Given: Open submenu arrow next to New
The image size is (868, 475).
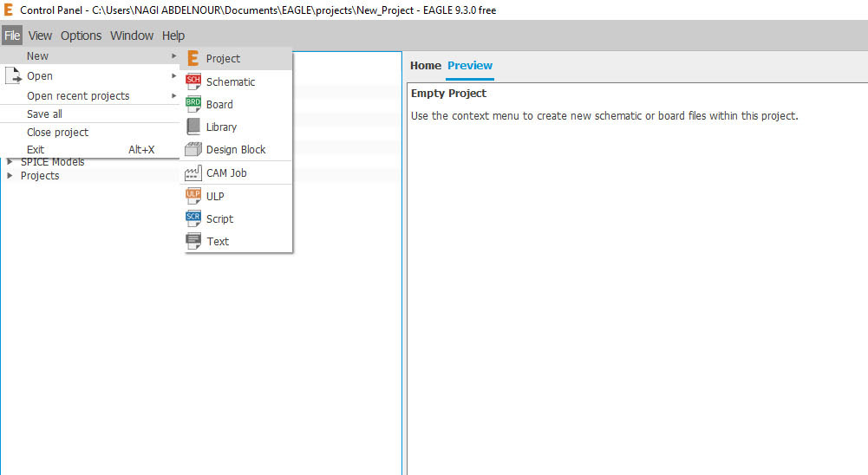Looking at the screenshot, I should click(173, 56).
